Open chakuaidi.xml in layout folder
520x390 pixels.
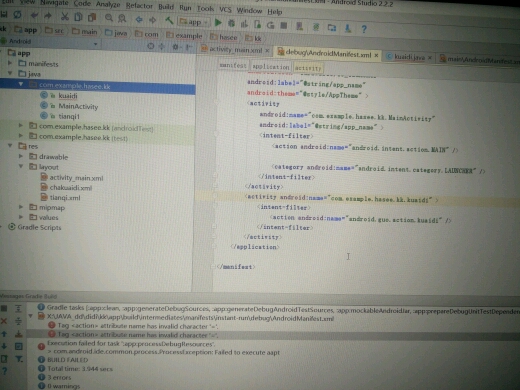[71, 188]
